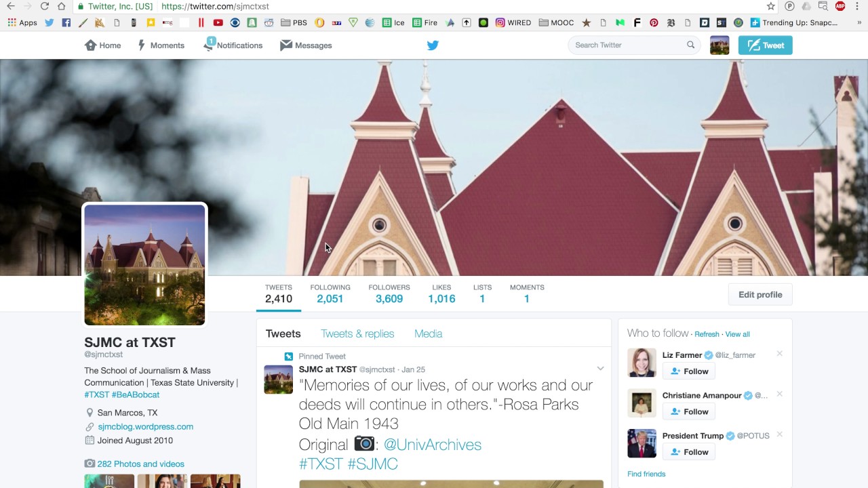Open the profile avatar menu in the header
This screenshot has width=868, height=488.
click(x=719, y=45)
